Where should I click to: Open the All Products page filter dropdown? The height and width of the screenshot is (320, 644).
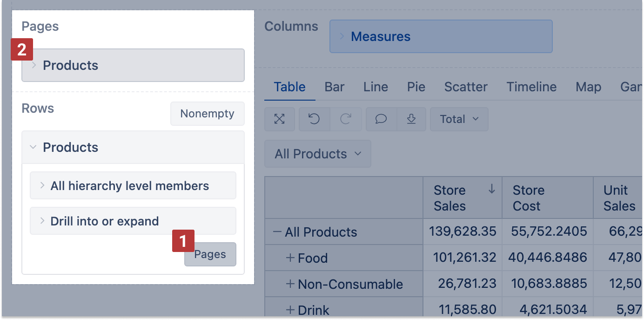click(317, 154)
